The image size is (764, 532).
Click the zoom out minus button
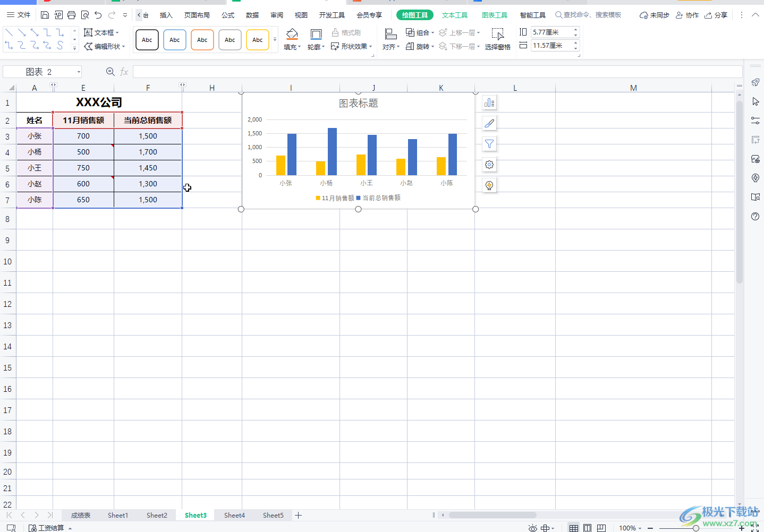650,528
